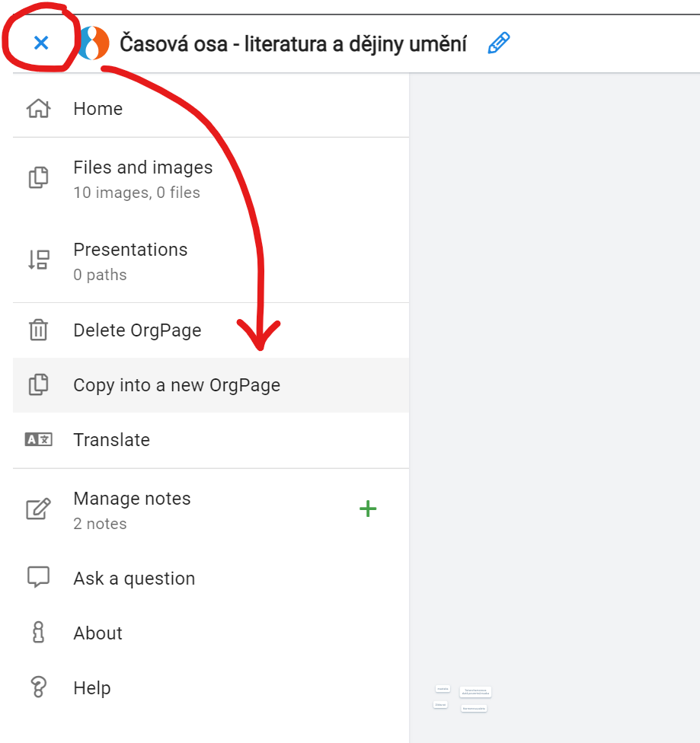Click the OrgPage title text
This screenshot has width=700, height=743.
click(293, 44)
